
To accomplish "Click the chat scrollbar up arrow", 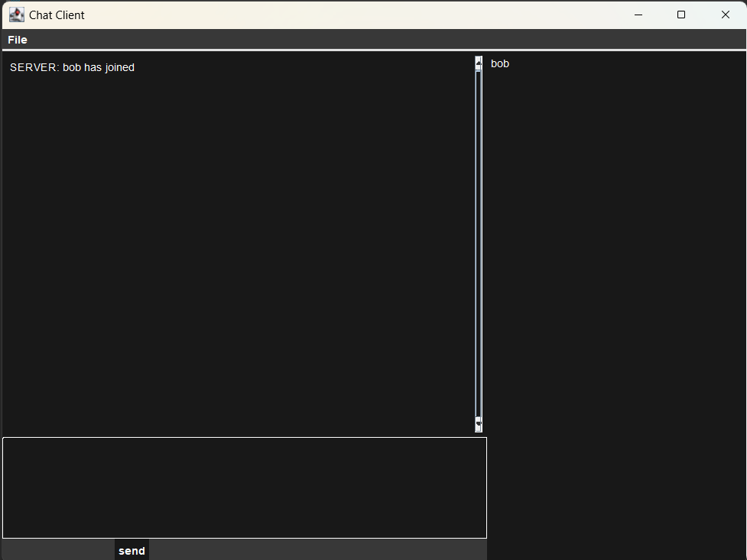I will [x=479, y=63].
